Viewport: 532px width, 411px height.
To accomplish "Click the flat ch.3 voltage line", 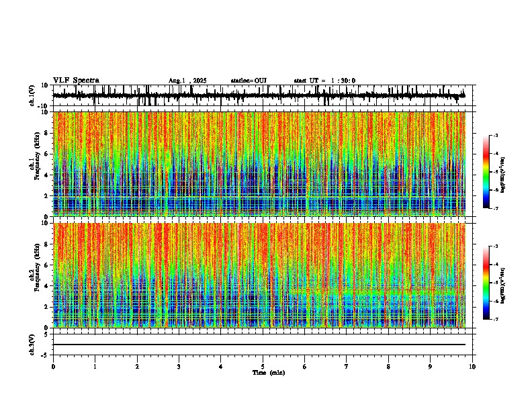I will [x=259, y=345].
